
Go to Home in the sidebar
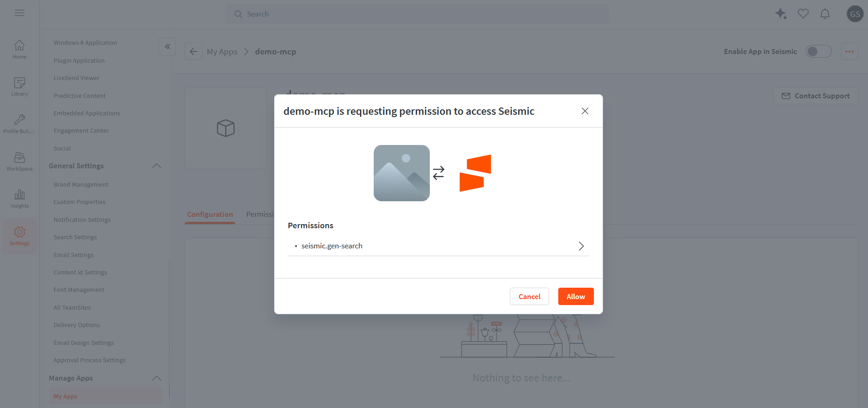(20, 49)
